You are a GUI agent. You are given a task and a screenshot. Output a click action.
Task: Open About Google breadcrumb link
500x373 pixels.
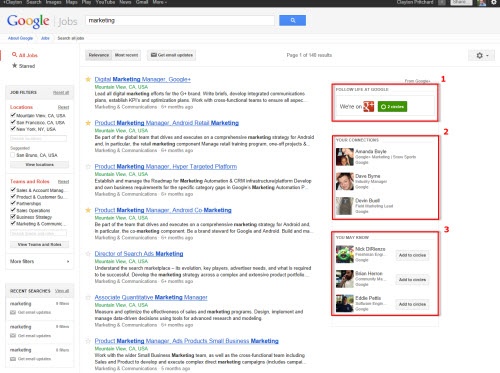click(x=20, y=38)
